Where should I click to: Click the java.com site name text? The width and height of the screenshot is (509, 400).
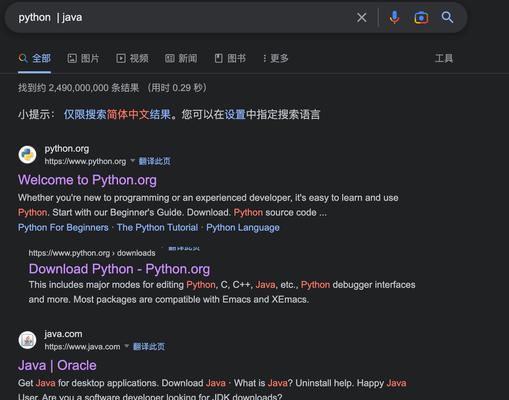coord(63,334)
